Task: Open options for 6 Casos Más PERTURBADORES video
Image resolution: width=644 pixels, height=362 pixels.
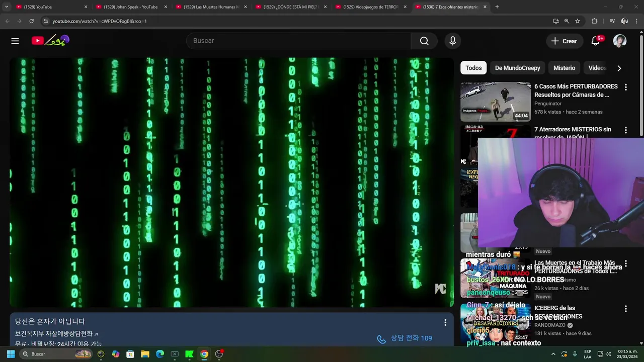Action: pos(626,87)
